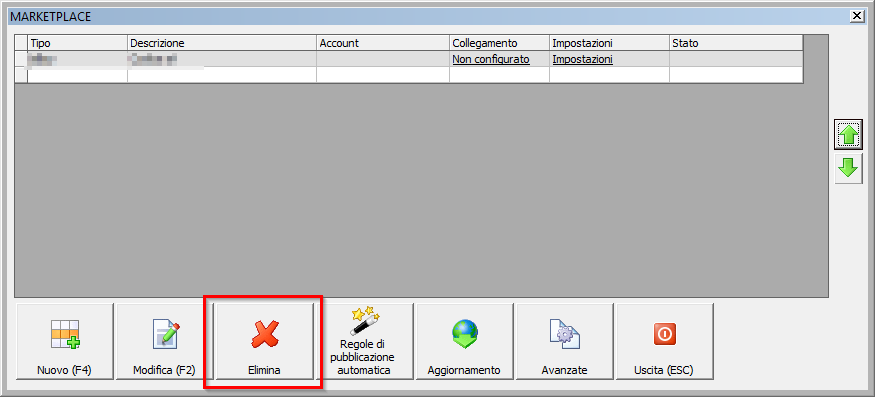The height and width of the screenshot is (397, 875).
Task: Move the row up with the green up arrow
Action: (x=849, y=135)
